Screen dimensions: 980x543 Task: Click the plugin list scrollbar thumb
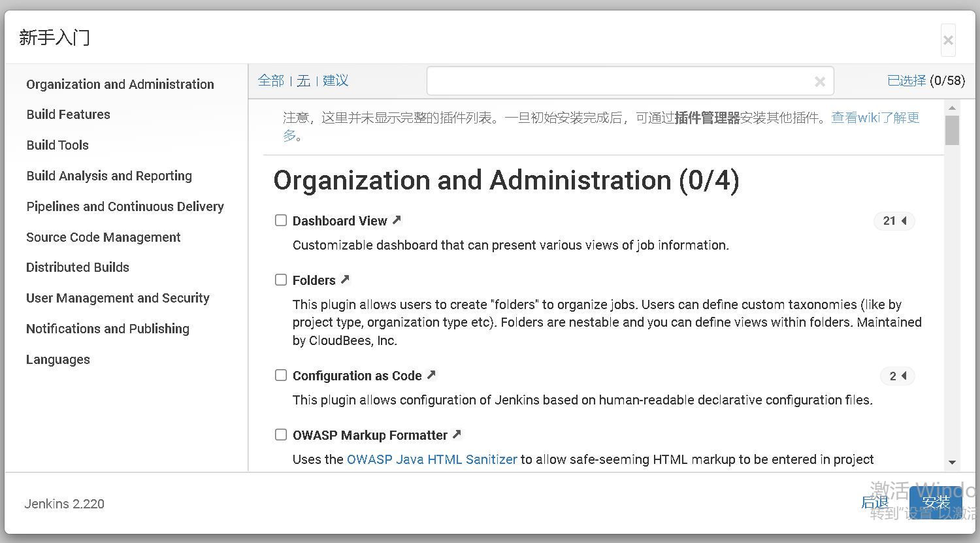pyautogui.click(x=952, y=130)
